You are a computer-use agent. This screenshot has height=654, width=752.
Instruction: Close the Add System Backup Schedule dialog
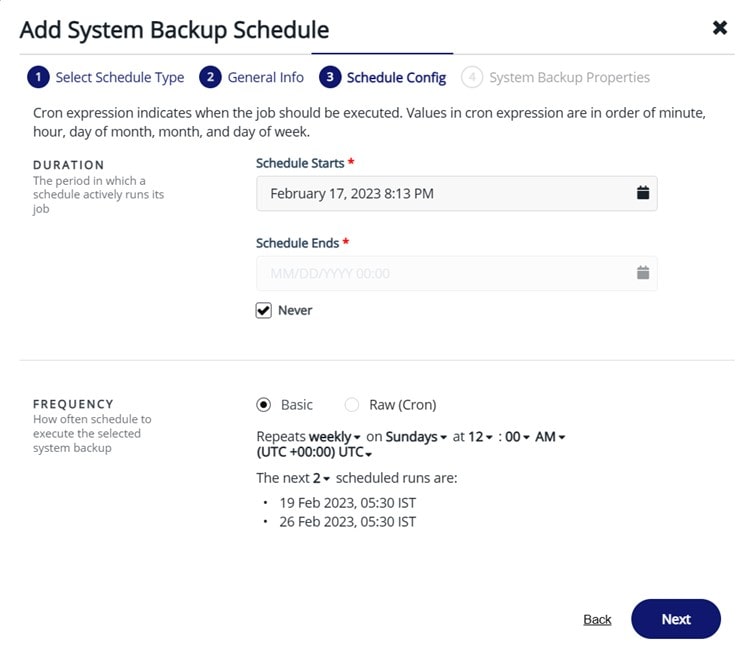click(719, 28)
